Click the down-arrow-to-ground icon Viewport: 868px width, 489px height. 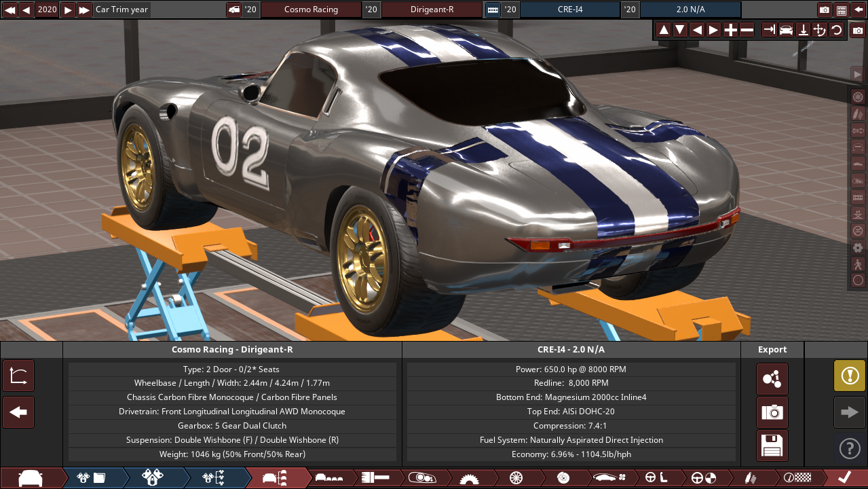803,30
